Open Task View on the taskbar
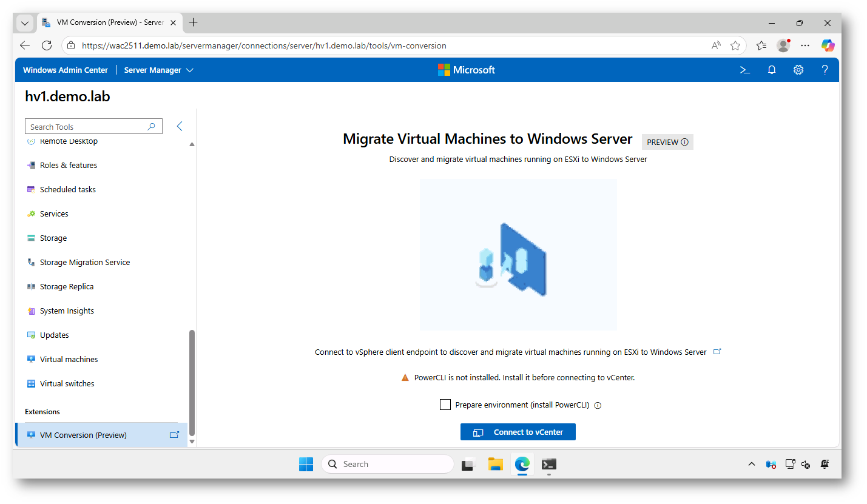The height and width of the screenshot is (504, 867). [x=468, y=464]
